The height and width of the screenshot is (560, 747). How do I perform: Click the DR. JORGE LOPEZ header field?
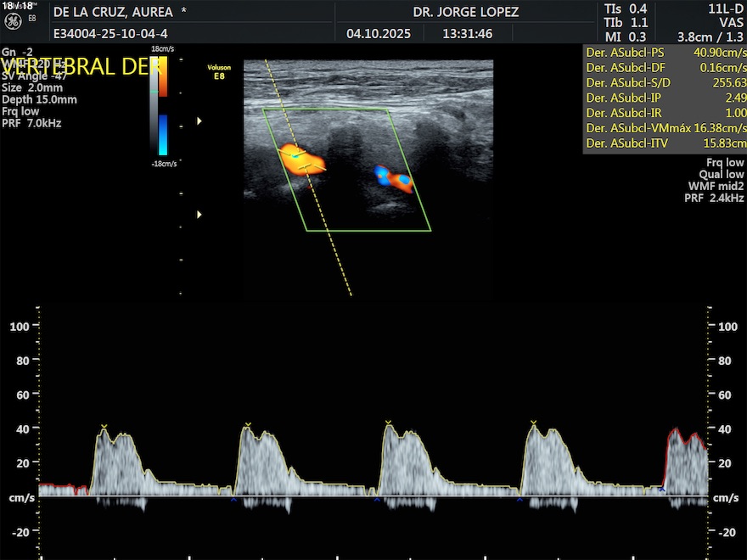pos(465,12)
